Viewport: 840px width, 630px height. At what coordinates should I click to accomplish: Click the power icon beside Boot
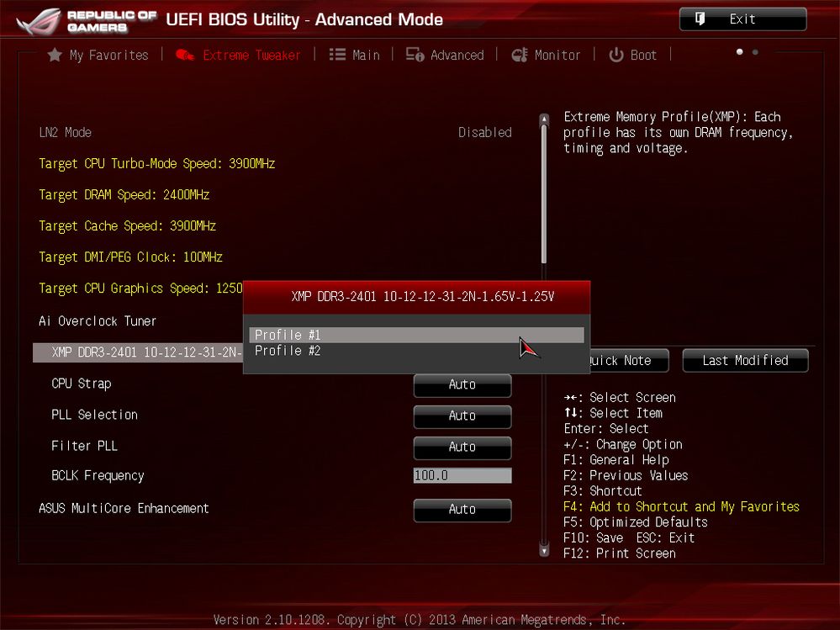click(616, 55)
